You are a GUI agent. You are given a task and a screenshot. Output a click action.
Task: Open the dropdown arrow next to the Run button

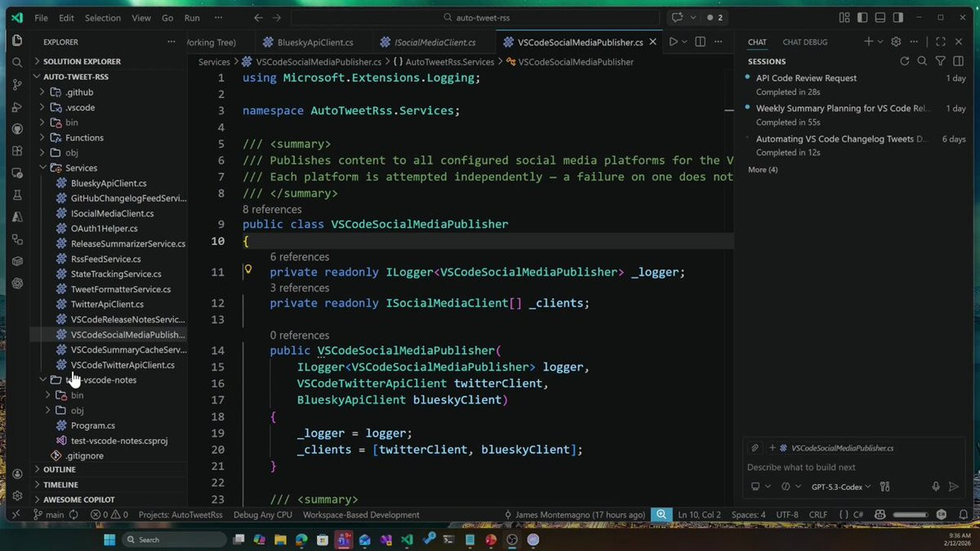point(684,42)
